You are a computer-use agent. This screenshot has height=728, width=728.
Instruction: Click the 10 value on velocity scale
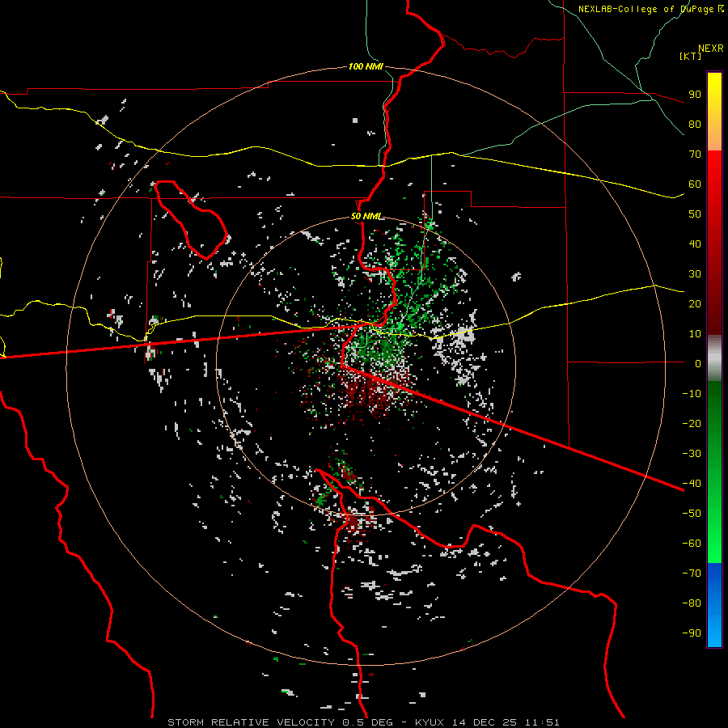click(x=695, y=334)
